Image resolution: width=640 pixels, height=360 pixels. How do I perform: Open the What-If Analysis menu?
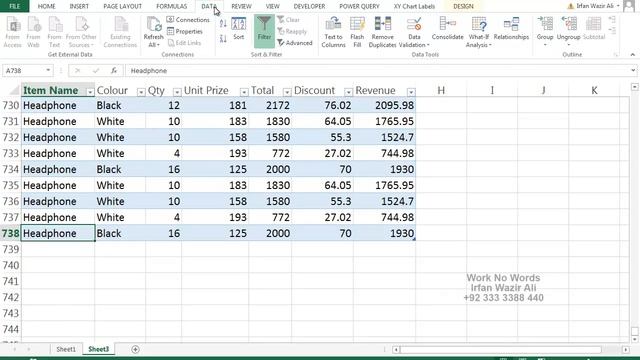pyautogui.click(x=478, y=32)
